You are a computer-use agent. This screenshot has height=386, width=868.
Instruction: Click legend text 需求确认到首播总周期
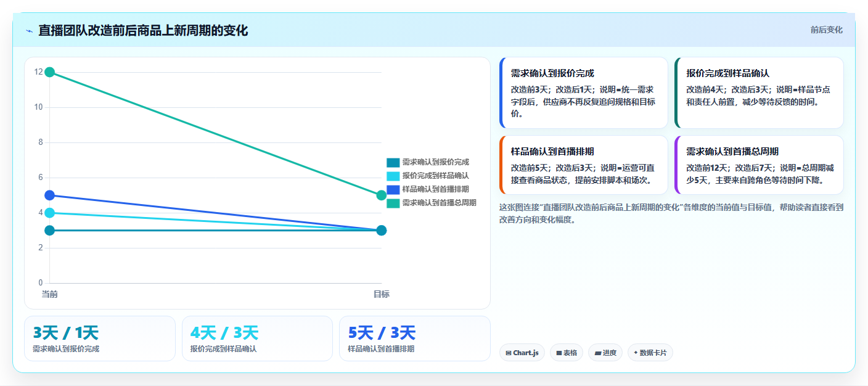pos(440,203)
